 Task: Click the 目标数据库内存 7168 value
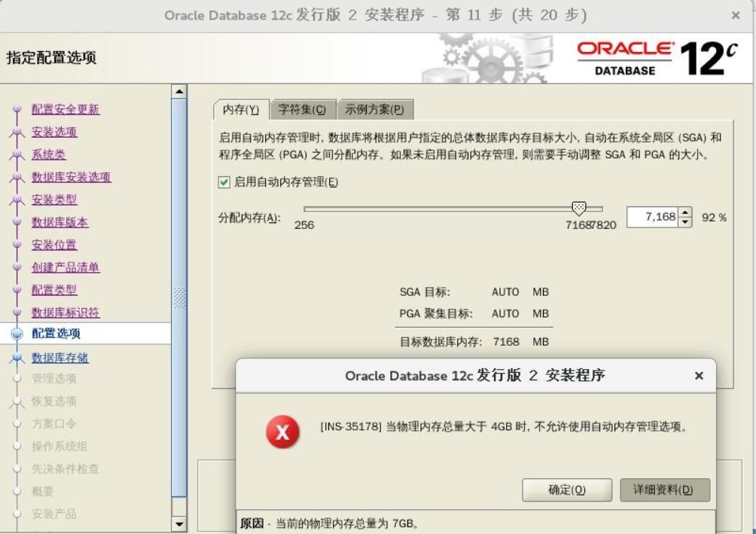coord(506,342)
